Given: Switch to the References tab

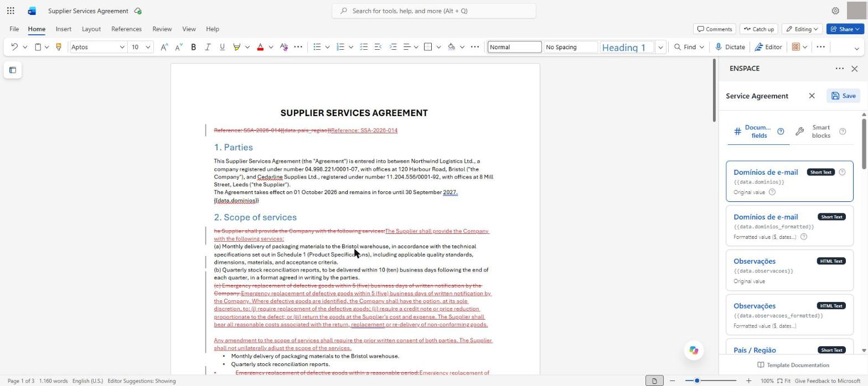Looking at the screenshot, I should 126,29.
